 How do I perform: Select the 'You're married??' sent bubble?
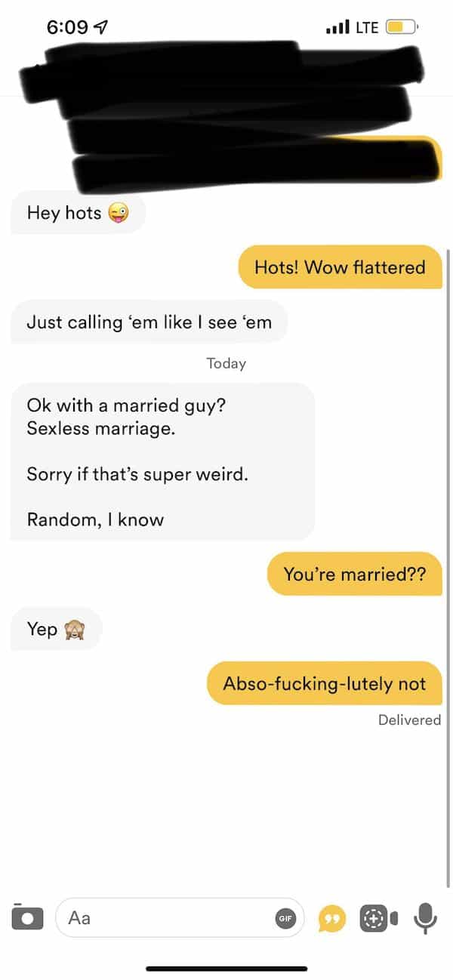[354, 574]
